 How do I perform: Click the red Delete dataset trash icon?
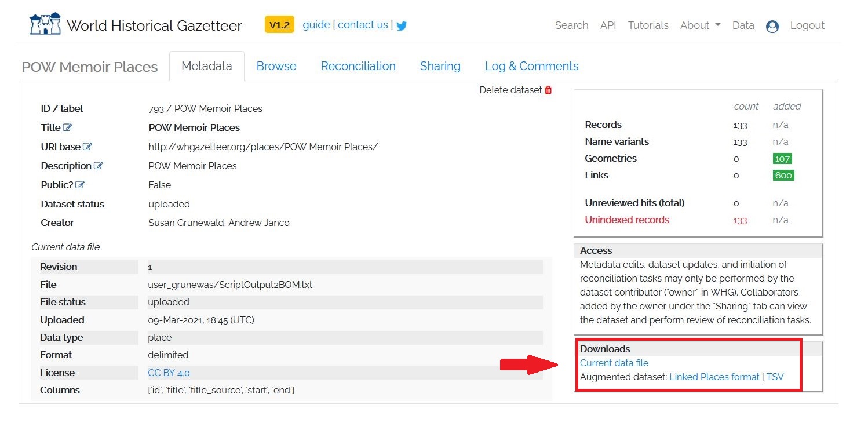549,90
